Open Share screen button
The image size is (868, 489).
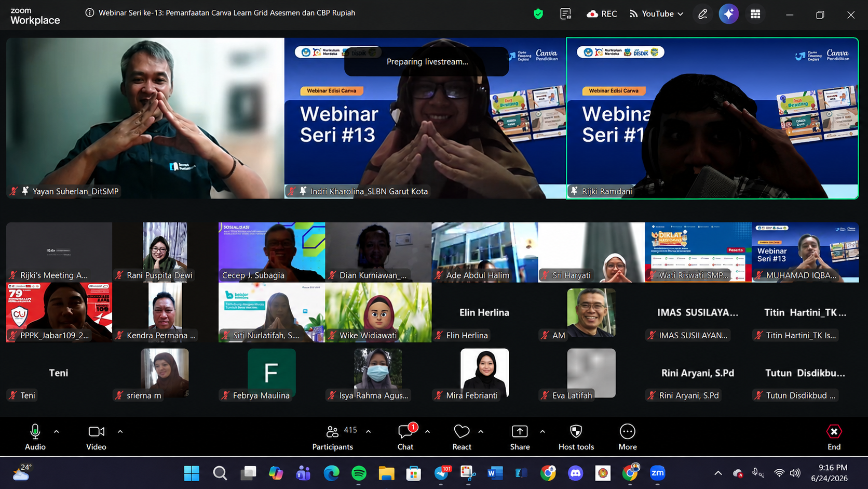click(520, 437)
